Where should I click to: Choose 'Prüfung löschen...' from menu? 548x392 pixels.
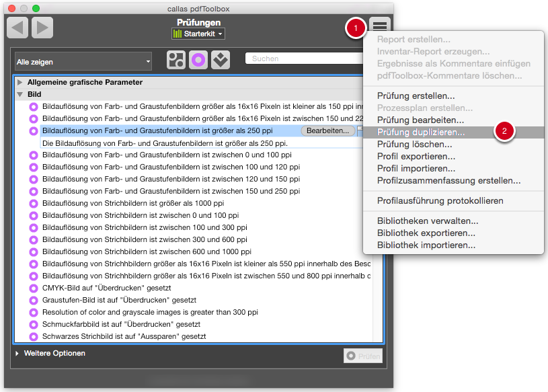453,144
